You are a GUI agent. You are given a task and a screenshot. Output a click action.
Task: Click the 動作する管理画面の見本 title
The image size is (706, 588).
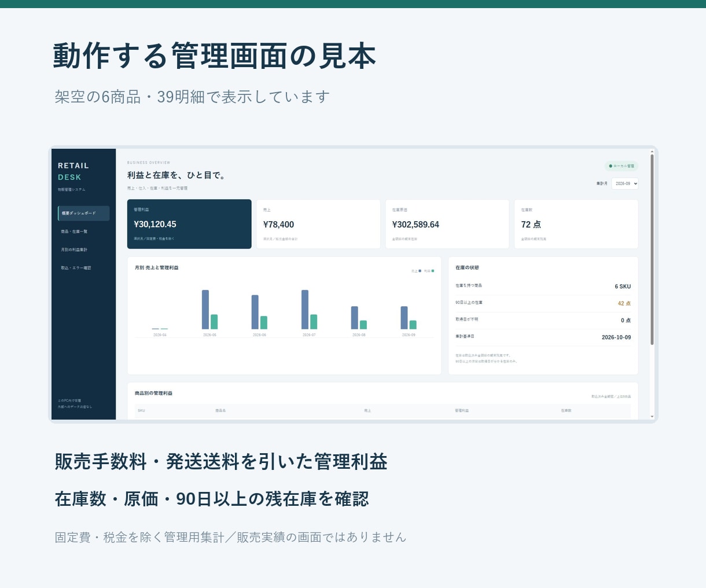pos(215,56)
